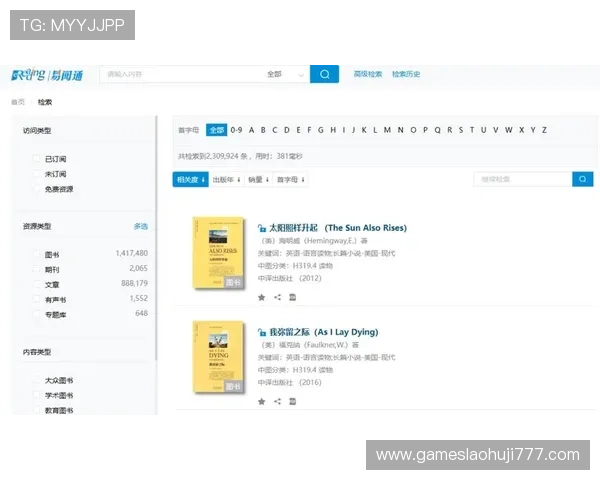Favorite The Sun Also Rises with star icon
The image size is (600, 480).
point(262,297)
